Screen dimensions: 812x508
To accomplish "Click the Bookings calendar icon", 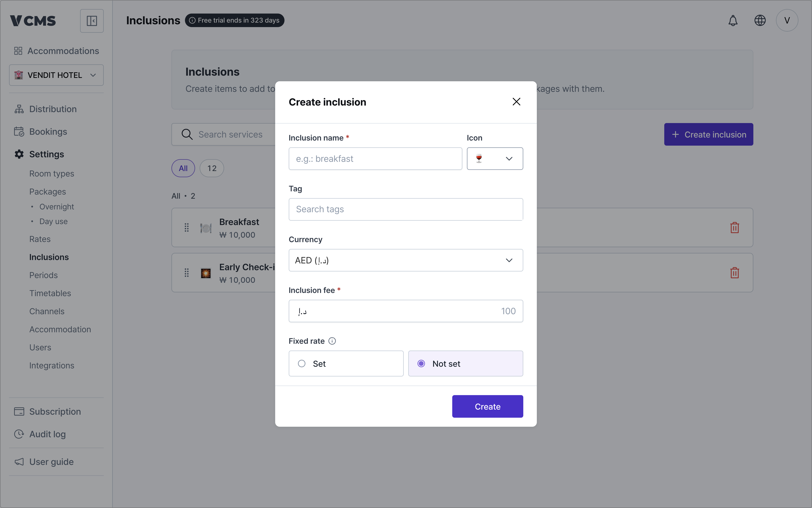I will pos(19,132).
